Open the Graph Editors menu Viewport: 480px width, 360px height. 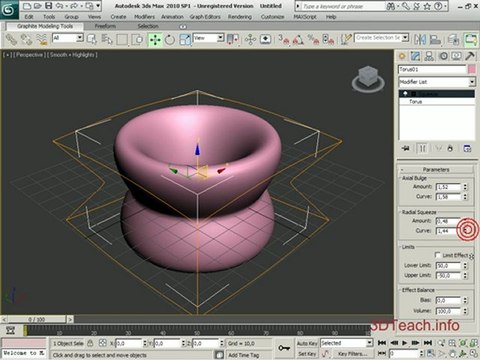(x=205, y=17)
